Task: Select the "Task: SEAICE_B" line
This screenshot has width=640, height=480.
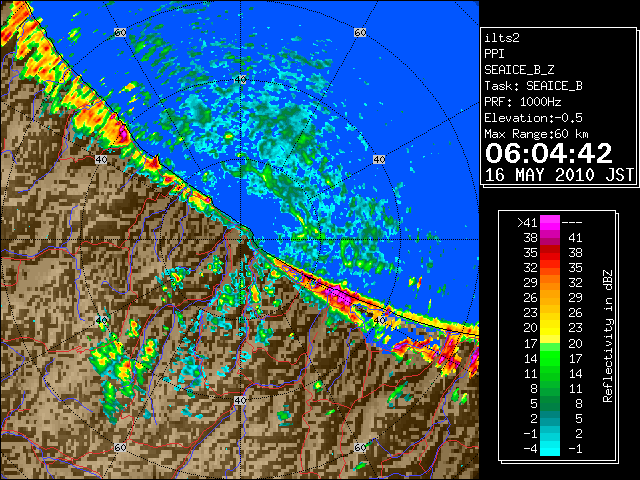Action: [533, 86]
